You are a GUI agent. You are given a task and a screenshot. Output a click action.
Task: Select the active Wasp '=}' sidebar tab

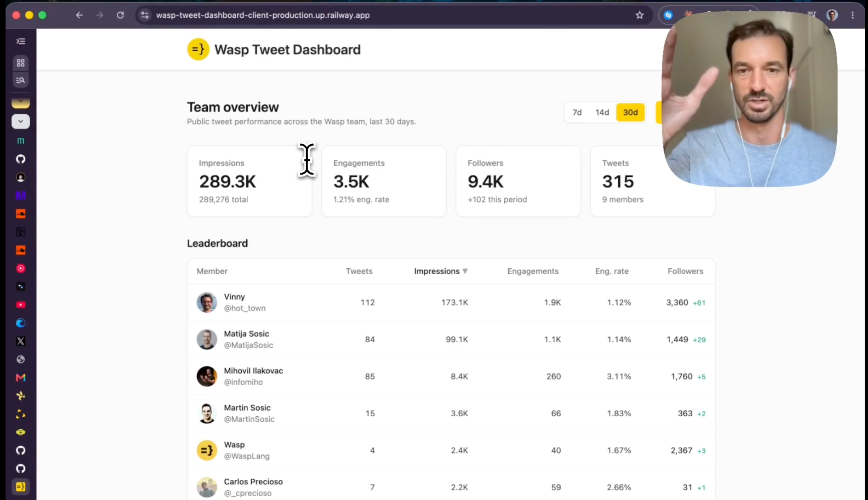click(x=21, y=487)
